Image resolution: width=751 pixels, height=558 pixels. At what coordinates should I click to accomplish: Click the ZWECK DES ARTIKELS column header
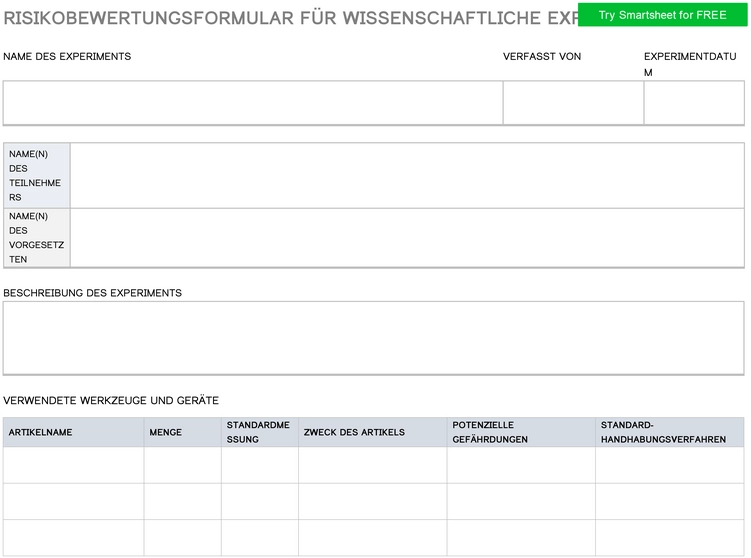[x=373, y=432]
